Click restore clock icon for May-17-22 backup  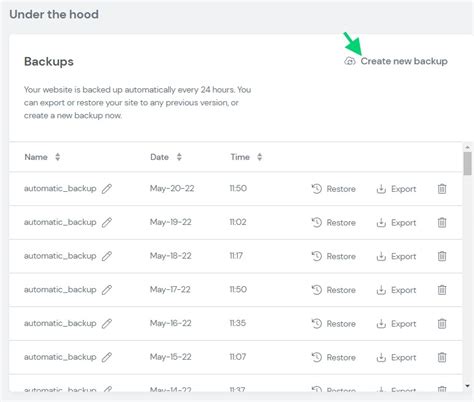click(316, 290)
